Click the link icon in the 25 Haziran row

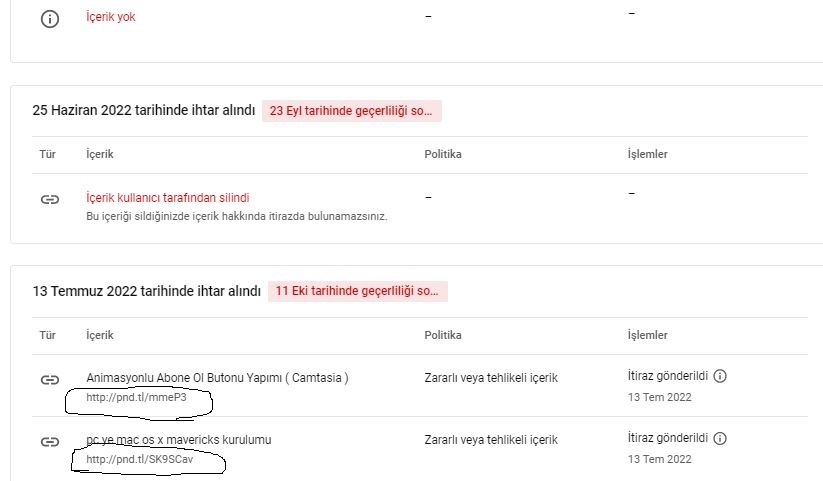click(x=50, y=200)
